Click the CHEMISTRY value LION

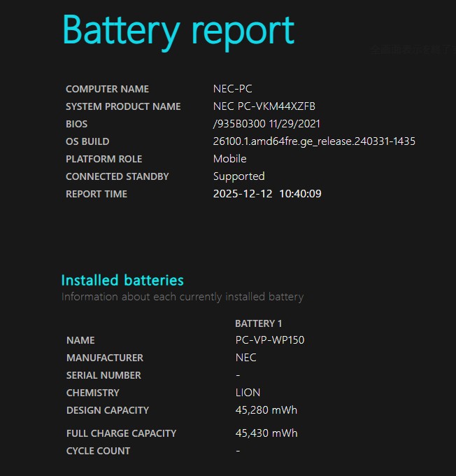(248, 393)
